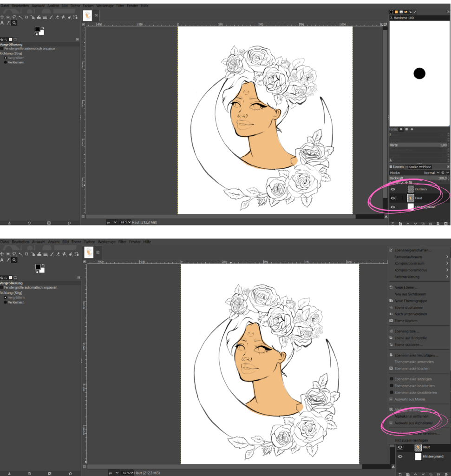Click the lock position cross icon beside Sperre
This screenshot has width=451, height=476.
[405, 183]
